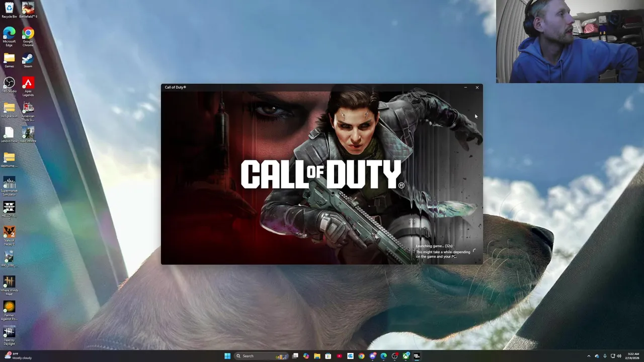Open the clock and date panel
This screenshot has height=362, width=644.
(x=632, y=356)
